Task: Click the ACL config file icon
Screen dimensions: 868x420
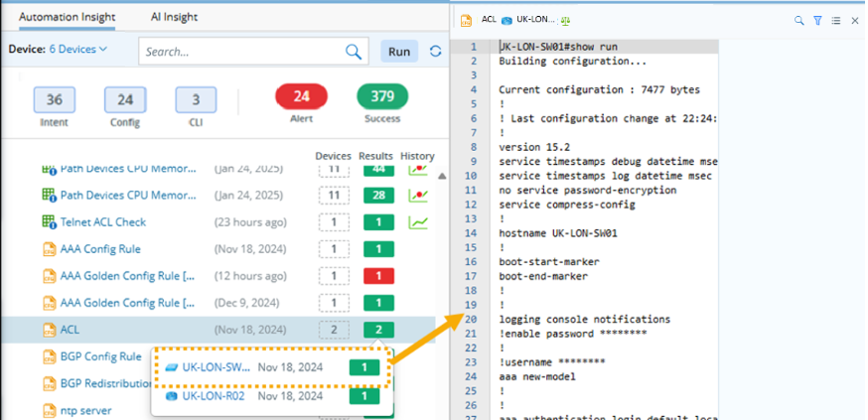Action: 50,331
